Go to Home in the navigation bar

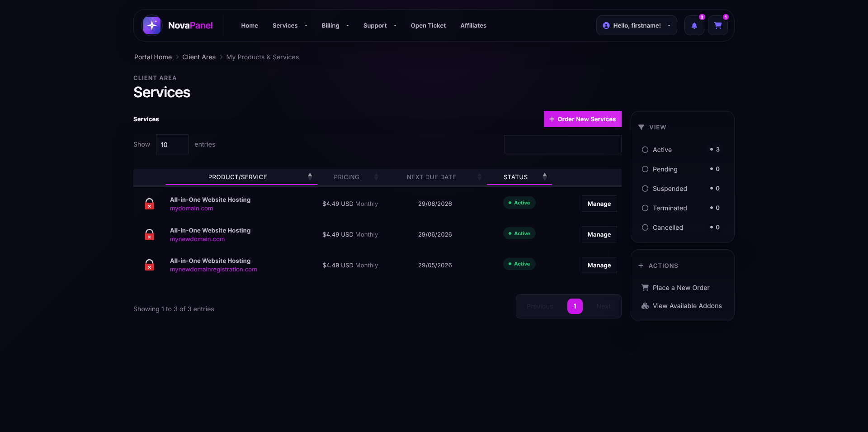250,25
